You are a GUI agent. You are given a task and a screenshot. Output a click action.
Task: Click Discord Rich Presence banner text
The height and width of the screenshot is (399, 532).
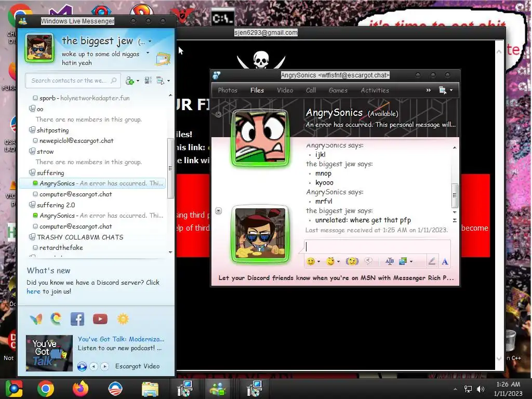[x=336, y=278]
